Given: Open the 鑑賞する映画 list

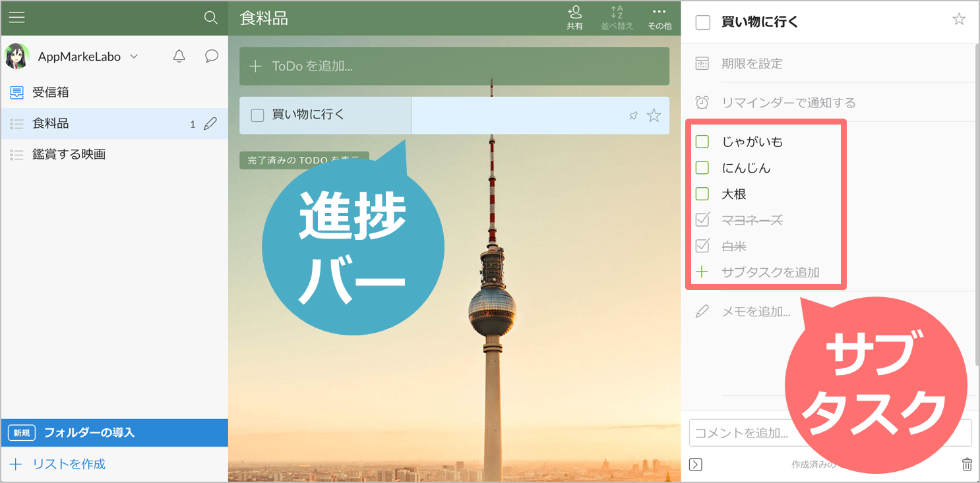Looking at the screenshot, I should [114, 154].
